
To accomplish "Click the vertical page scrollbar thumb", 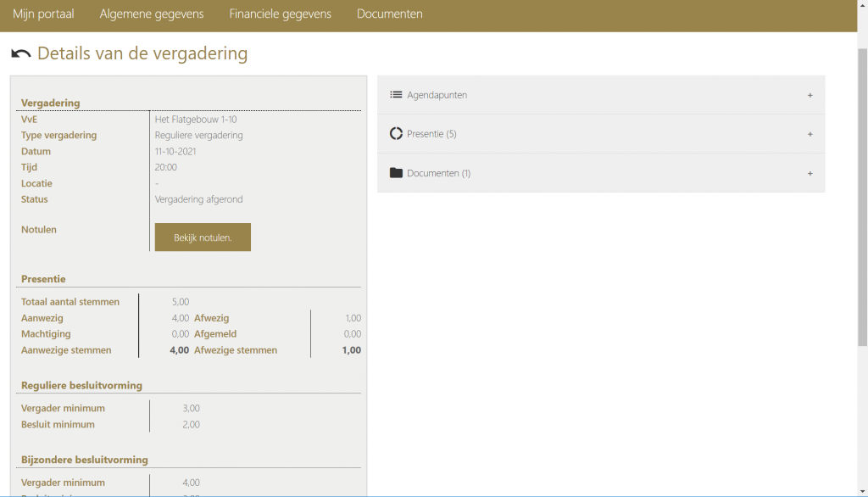I will (x=862, y=195).
